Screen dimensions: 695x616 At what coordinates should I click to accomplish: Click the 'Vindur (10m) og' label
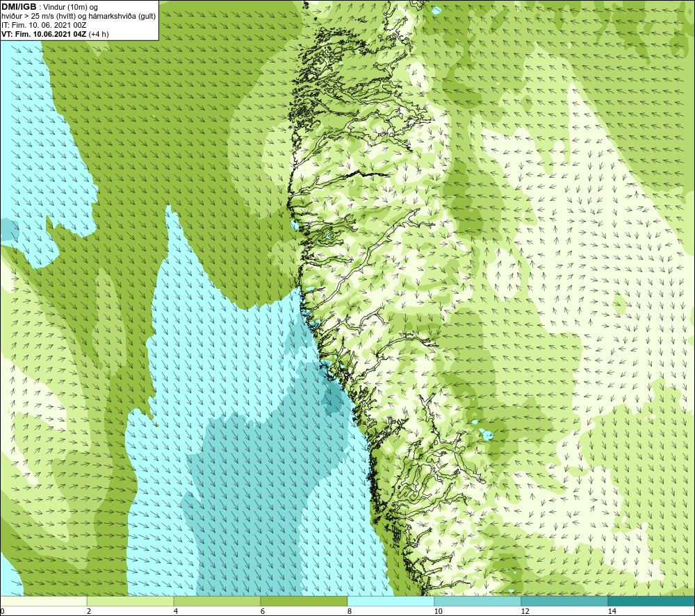pyautogui.click(x=70, y=8)
